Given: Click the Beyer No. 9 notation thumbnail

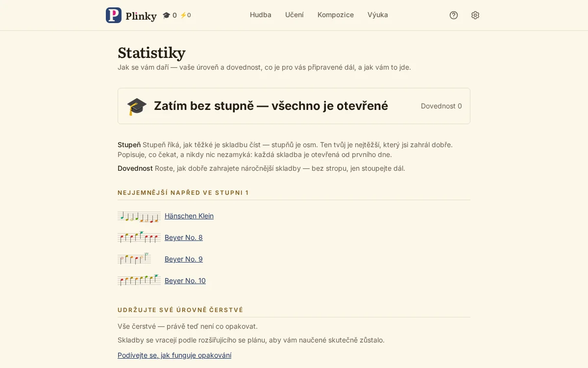Looking at the screenshot, I should (134, 259).
